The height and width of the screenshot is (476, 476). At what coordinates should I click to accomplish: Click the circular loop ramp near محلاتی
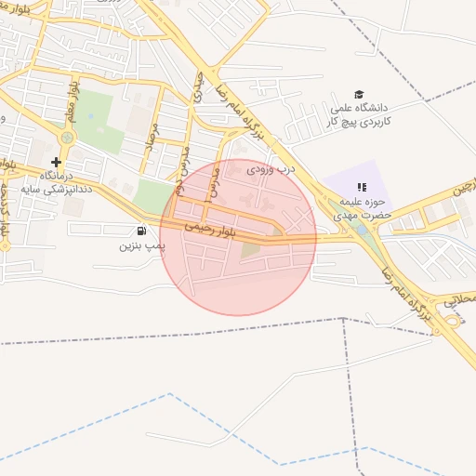(453, 321)
